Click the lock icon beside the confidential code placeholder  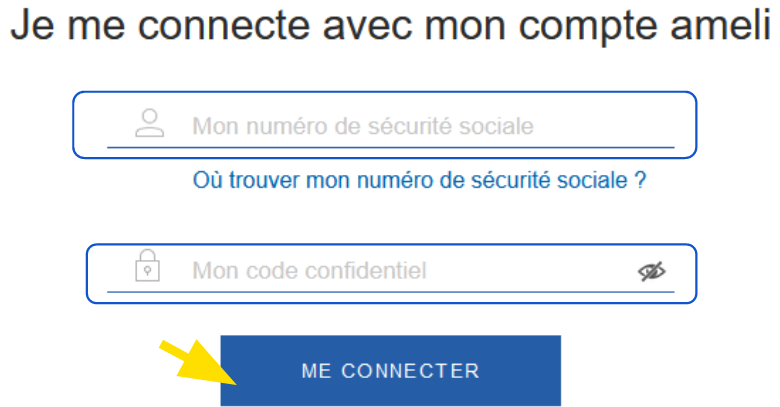pos(147,266)
